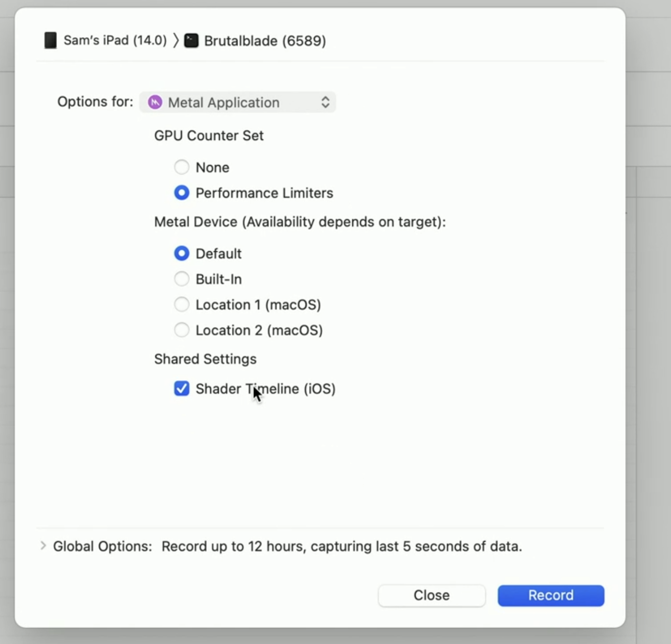Expand the Global Options disclosure arrow
Viewport: 671px width, 644px height.
(x=43, y=546)
